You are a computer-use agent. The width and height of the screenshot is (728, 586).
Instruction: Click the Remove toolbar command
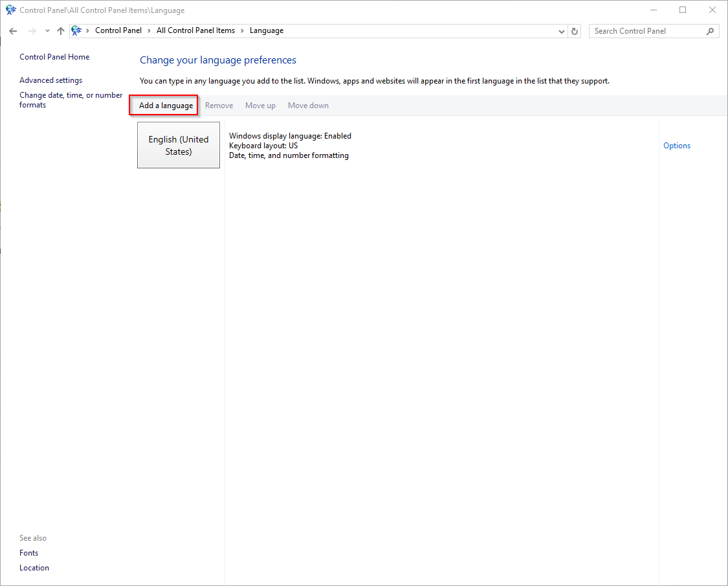[219, 106]
